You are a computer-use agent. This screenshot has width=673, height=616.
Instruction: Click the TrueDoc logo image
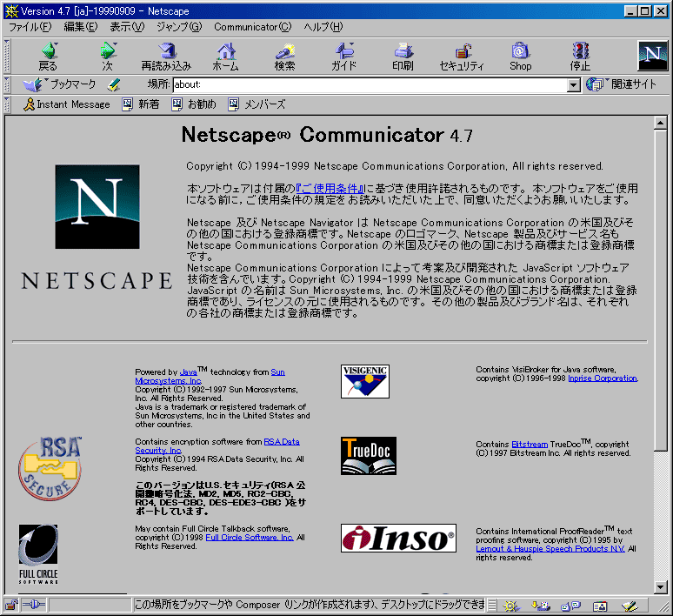click(x=369, y=456)
